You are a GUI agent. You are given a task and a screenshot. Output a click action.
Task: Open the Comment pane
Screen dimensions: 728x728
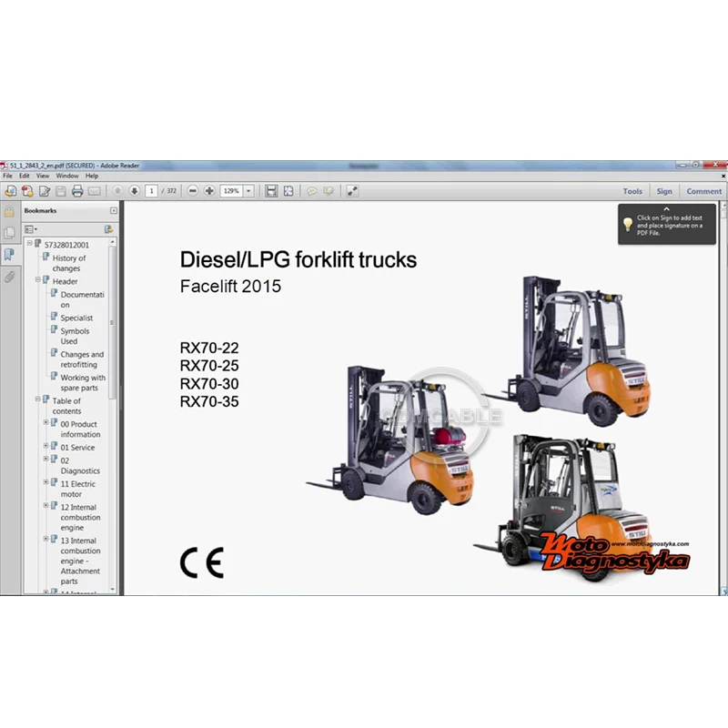tap(703, 191)
